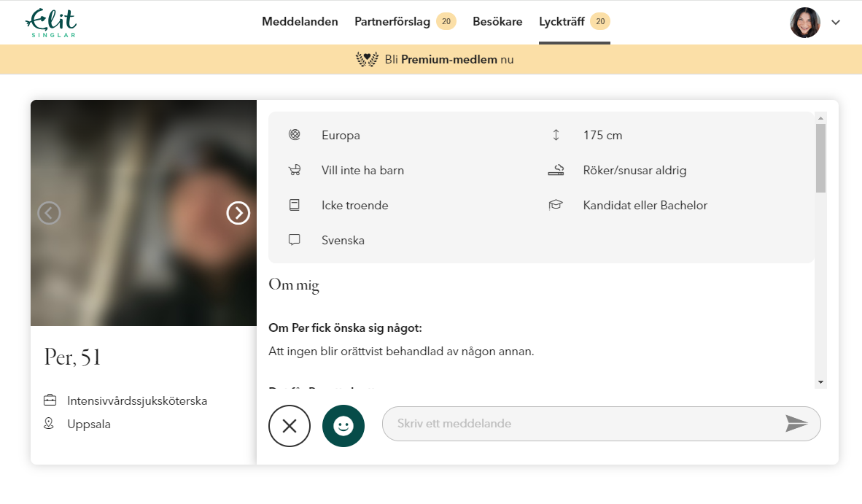Click the scroll down arrow in profile panel

click(820, 382)
